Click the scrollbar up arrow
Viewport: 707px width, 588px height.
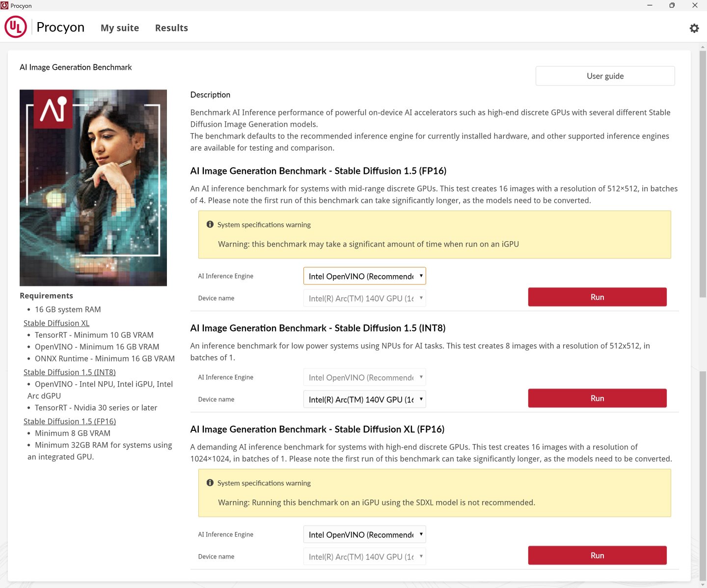(703, 47)
